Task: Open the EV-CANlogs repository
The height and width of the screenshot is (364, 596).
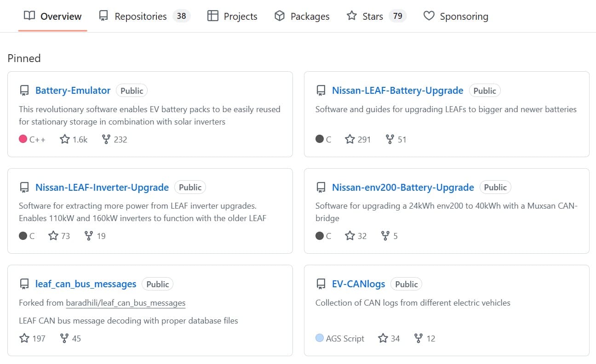Action: [359, 284]
